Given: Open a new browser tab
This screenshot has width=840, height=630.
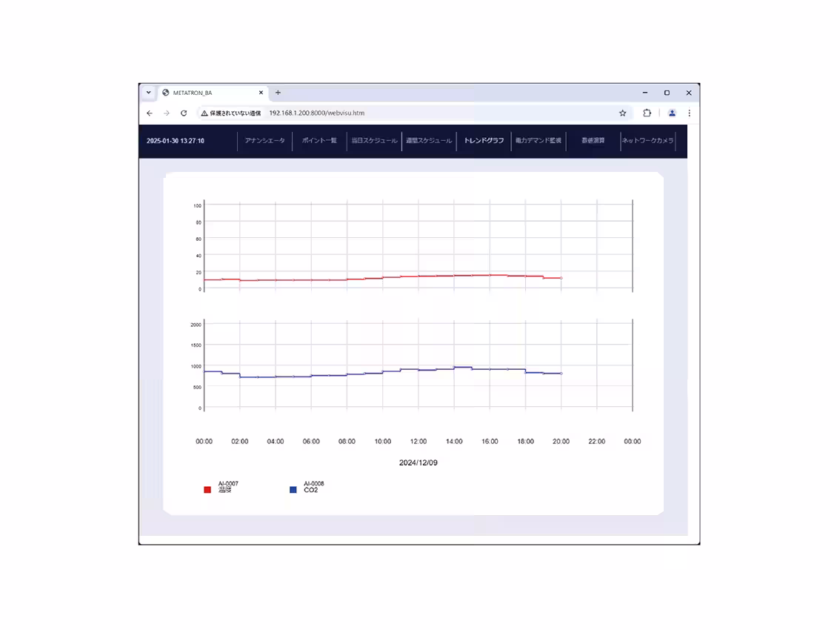Looking at the screenshot, I should (278, 93).
